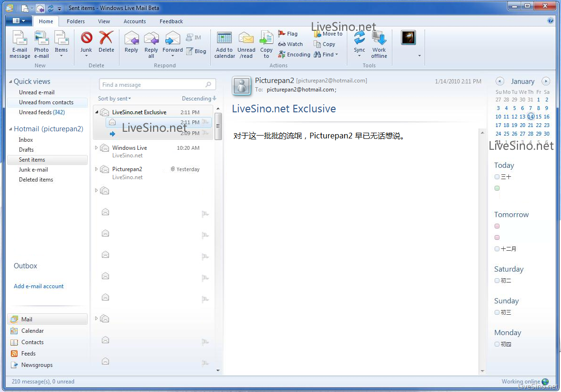This screenshot has width=561, height=392.
Task: Toggle the 初四 checkbox under Monday
Action: [497, 344]
